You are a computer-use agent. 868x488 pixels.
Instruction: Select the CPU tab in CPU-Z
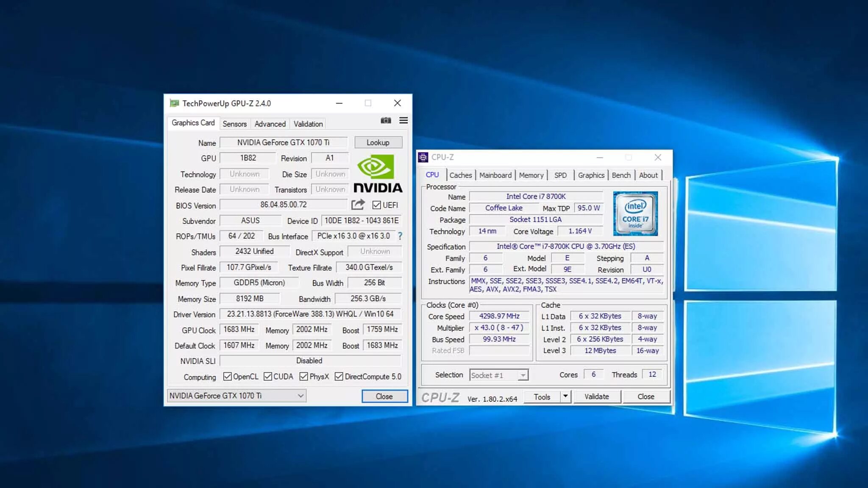point(432,175)
